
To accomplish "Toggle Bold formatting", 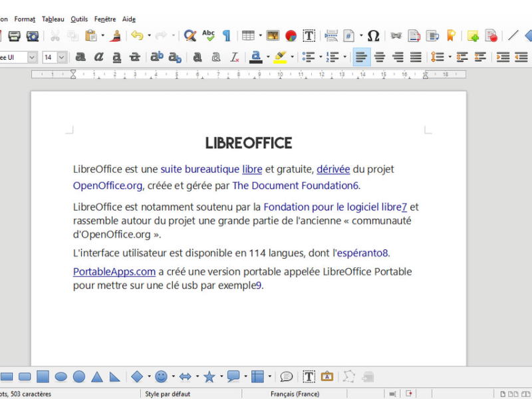I will click(x=80, y=57).
